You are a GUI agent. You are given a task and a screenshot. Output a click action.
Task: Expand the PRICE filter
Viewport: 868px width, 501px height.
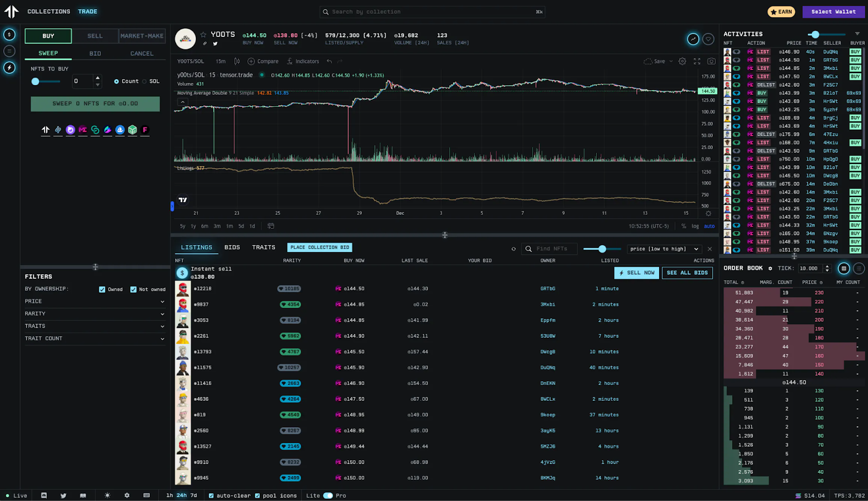click(94, 301)
